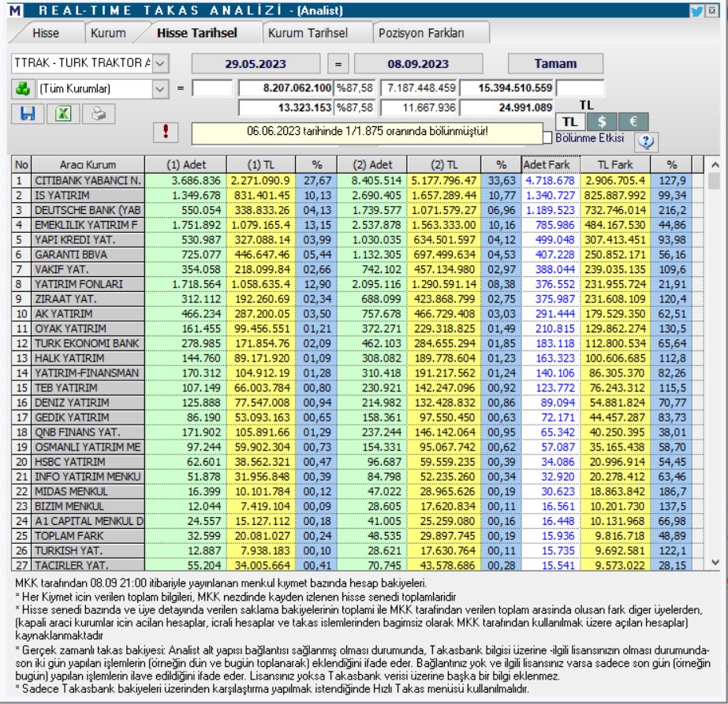Screen dimensions: 728x704
Task: Open the Pozisyon Farkları tab
Action: [421, 33]
